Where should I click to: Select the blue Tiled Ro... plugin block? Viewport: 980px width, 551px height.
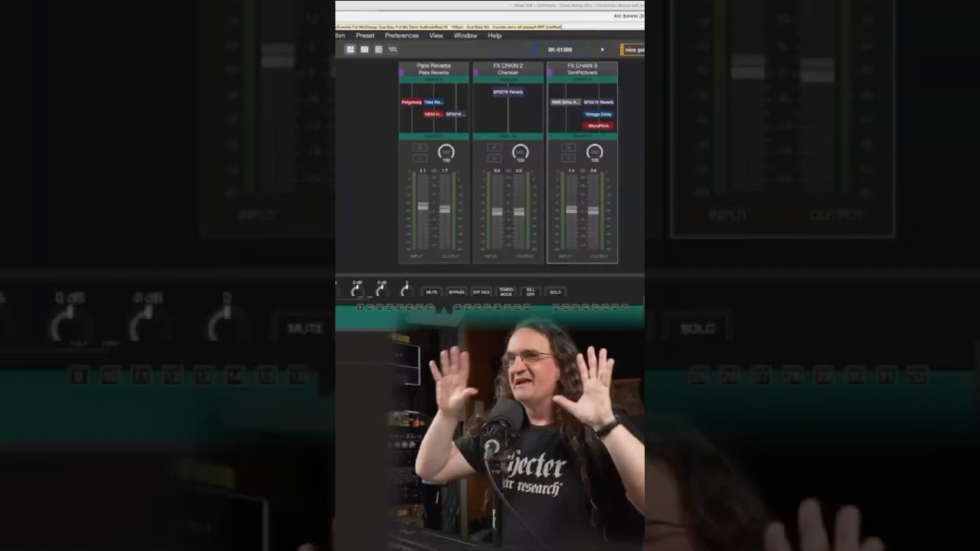pos(433,102)
